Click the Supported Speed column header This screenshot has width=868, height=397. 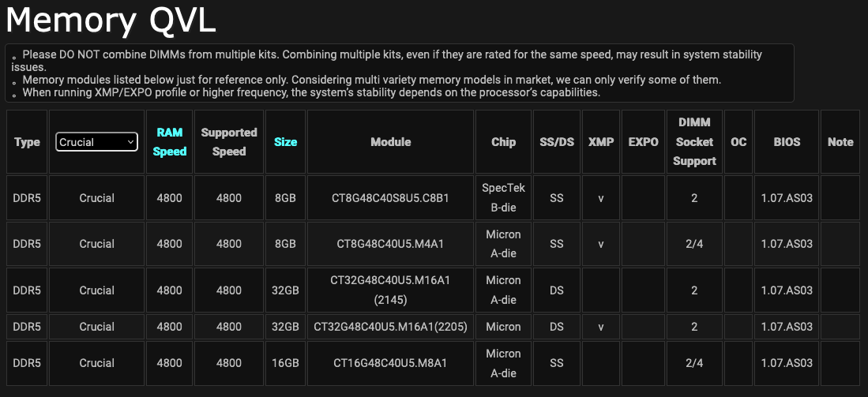[x=229, y=142]
